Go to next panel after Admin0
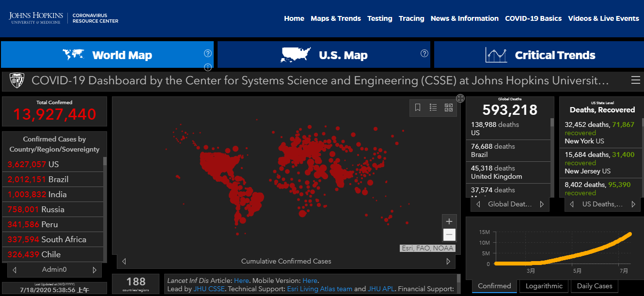The height and width of the screenshot is (296, 644). tap(94, 270)
